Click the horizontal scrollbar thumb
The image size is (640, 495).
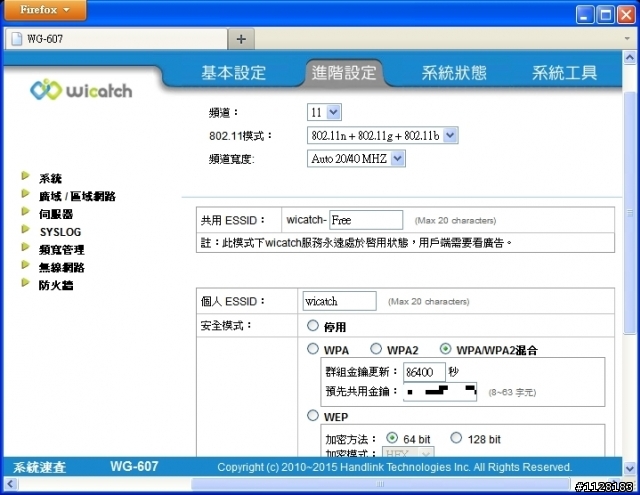tap(380, 484)
